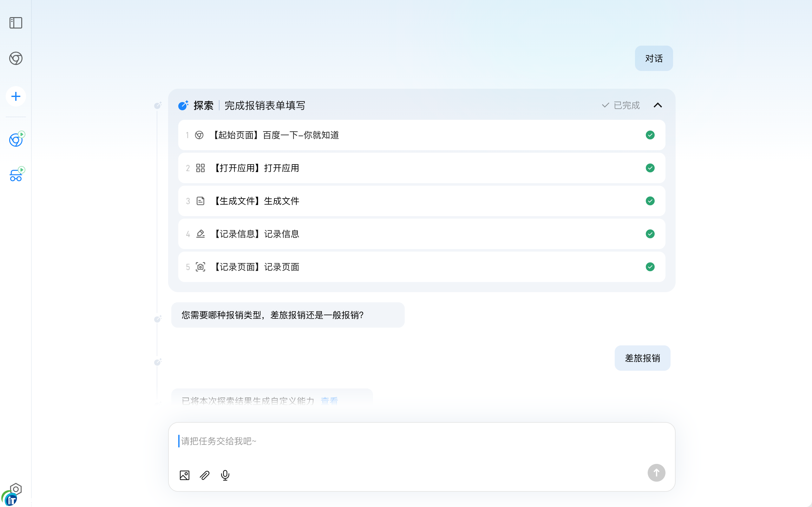The height and width of the screenshot is (507, 812).
Task: Activate the microphone voice input
Action: tap(225, 475)
